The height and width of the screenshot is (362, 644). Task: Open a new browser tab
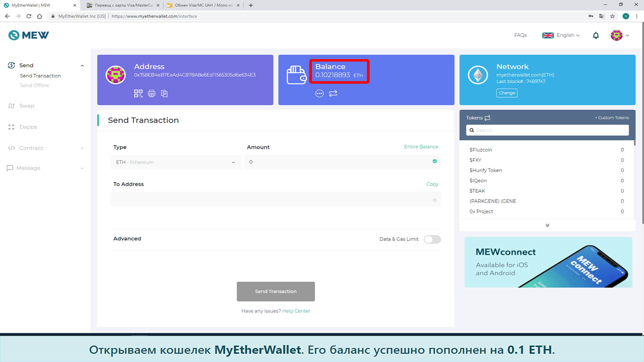251,5
